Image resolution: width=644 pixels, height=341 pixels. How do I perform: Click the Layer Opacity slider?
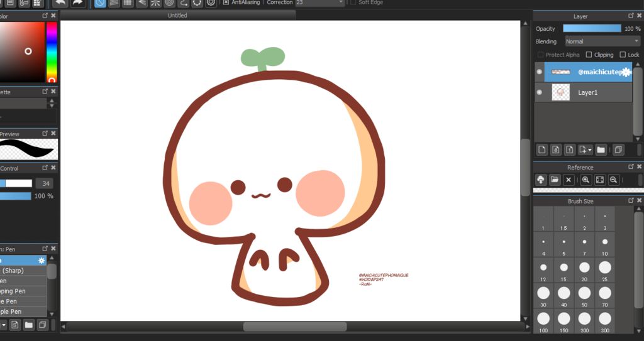(x=592, y=28)
